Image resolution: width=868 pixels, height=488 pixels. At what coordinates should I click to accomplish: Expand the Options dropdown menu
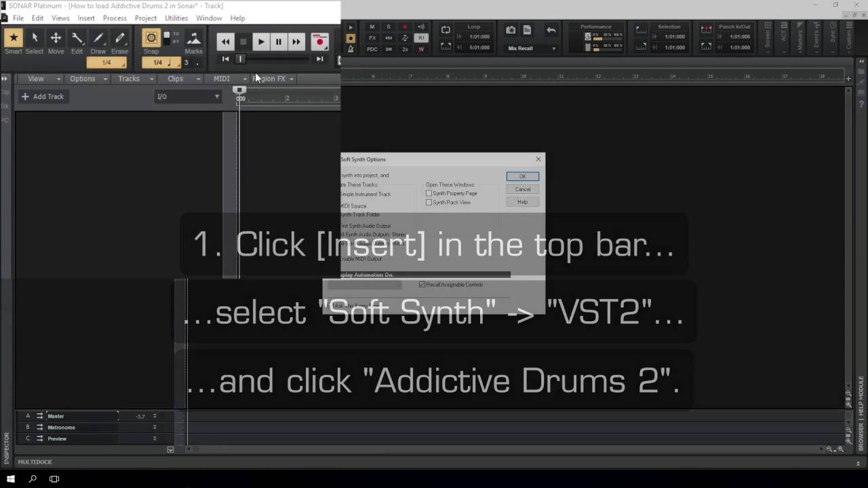87,79
